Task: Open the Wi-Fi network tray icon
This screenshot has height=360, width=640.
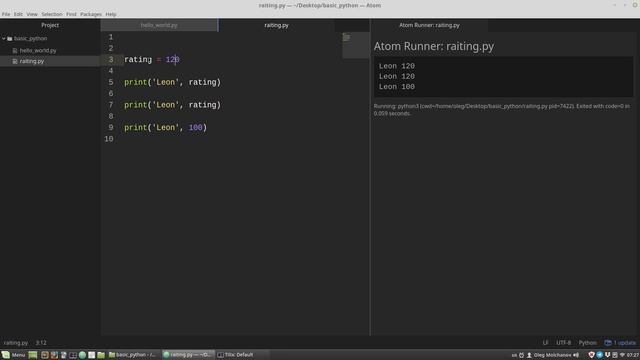Action: point(622,355)
